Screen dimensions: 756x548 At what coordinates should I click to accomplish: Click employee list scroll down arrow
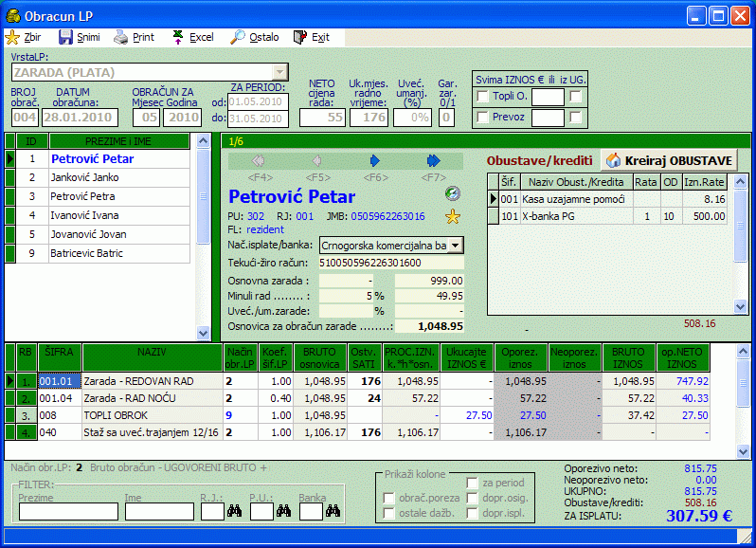203,333
